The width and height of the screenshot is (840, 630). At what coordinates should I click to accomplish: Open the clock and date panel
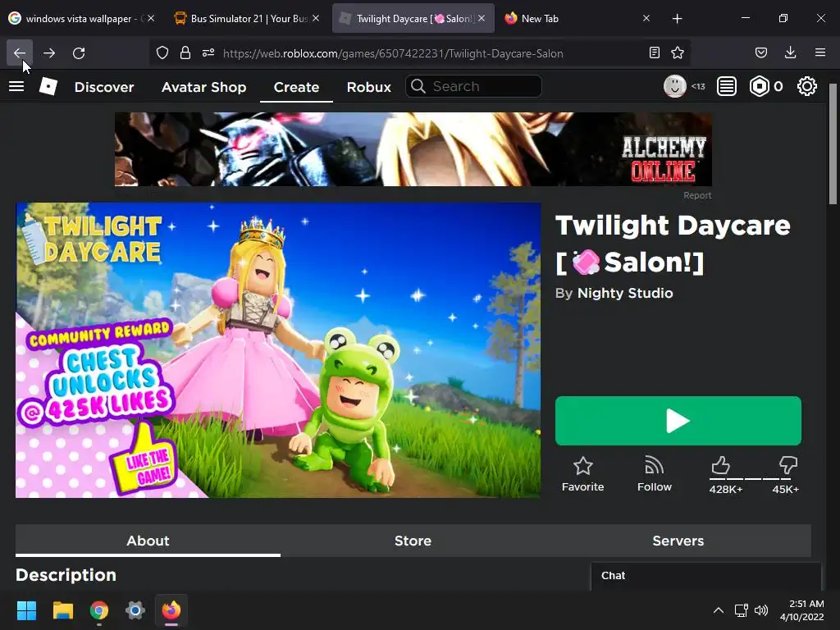802,610
